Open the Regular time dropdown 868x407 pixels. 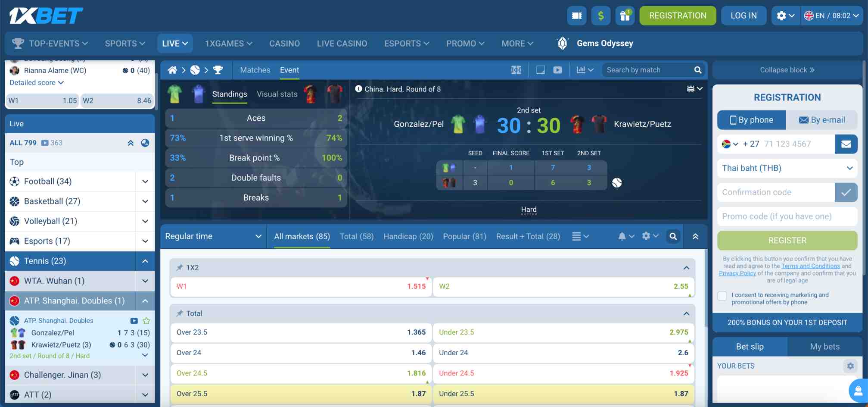213,236
